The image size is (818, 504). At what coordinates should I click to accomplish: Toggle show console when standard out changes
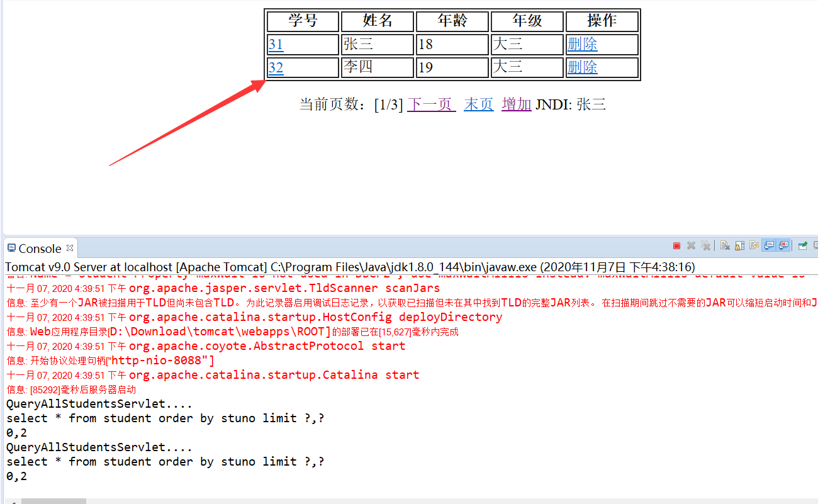pos(769,245)
